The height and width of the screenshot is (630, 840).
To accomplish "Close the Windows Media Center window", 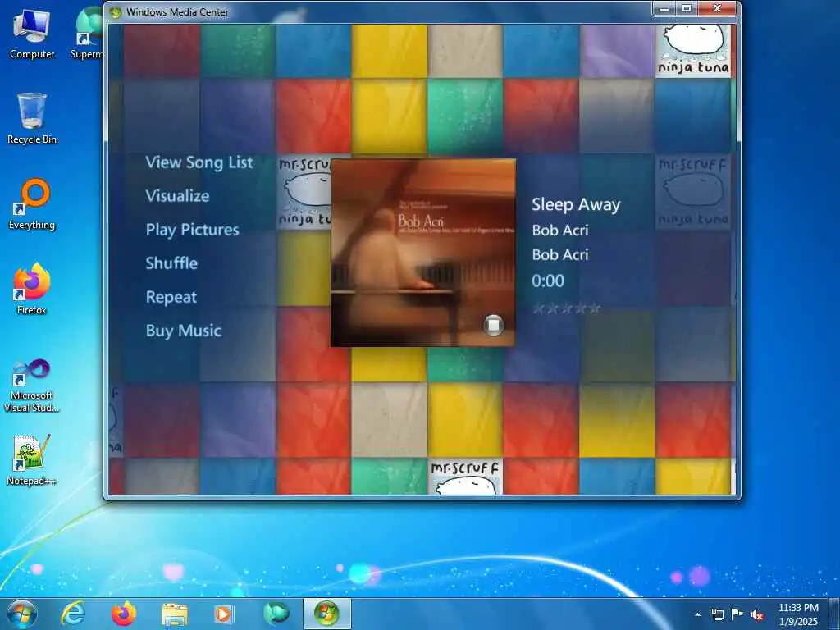I will pyautogui.click(x=718, y=8).
